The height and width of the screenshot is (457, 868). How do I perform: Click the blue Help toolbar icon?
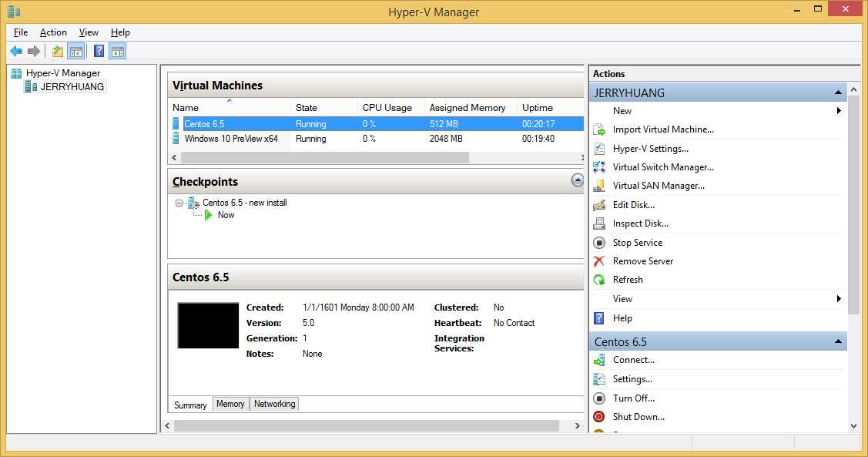click(99, 52)
